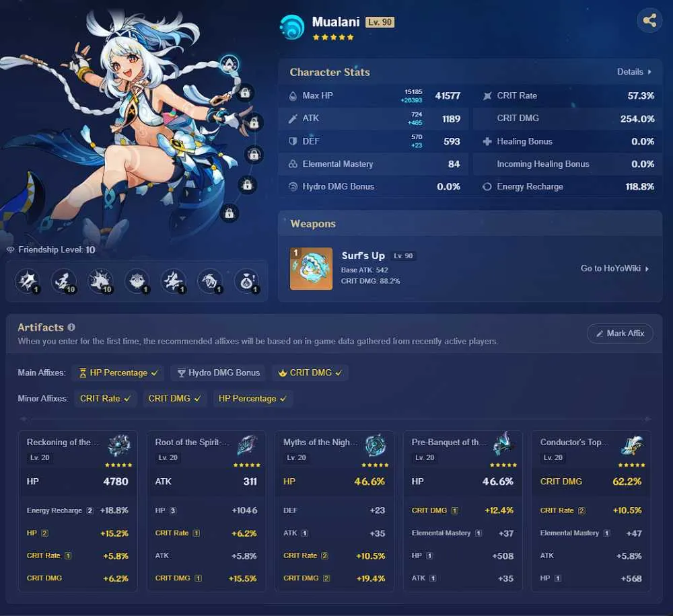Click the Hydro element icon beside Mualani's name
The height and width of the screenshot is (616, 673).
coord(292,27)
